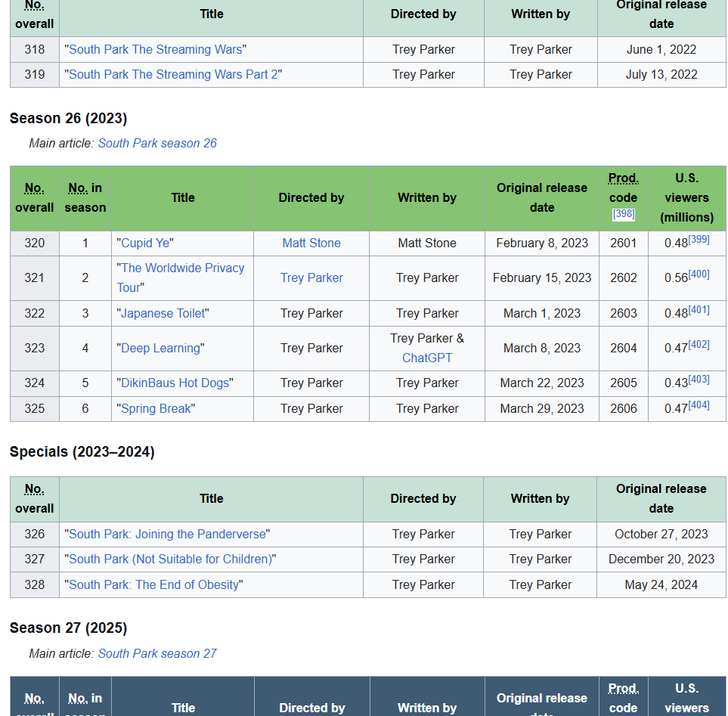
Task: Open the "Deep Learning" episode link
Action: pyautogui.click(x=160, y=348)
